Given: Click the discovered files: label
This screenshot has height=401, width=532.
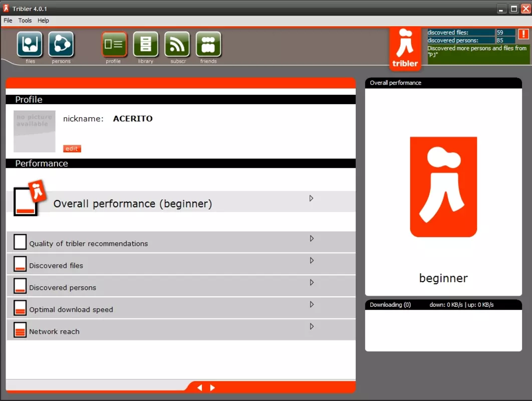Looking at the screenshot, I should (x=448, y=32).
